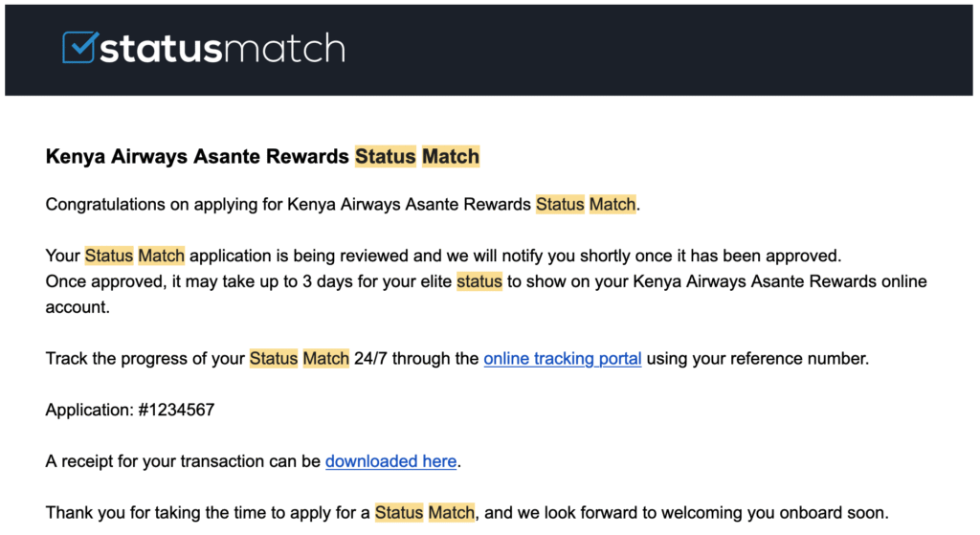980x535 pixels.
Task: Click highlighted "Status" in the "Track the progress" line
Action: (x=274, y=359)
